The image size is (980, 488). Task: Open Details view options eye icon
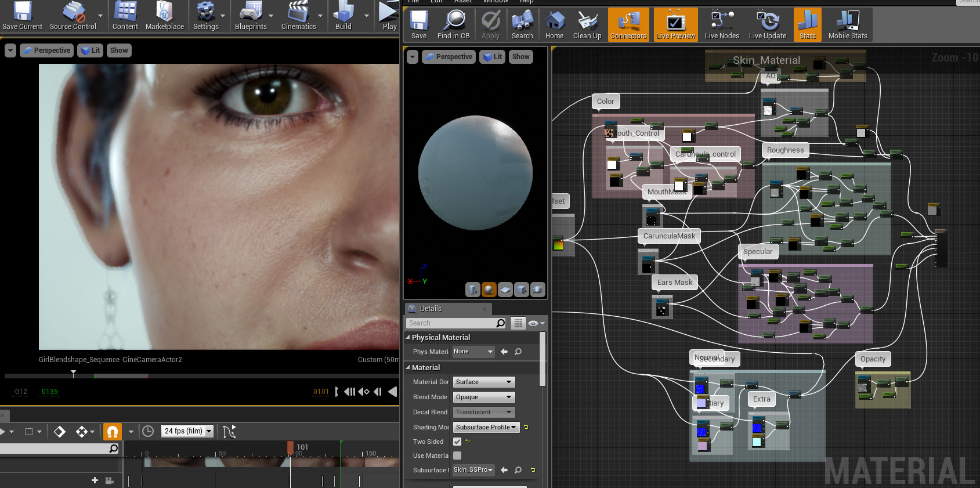[x=536, y=323]
